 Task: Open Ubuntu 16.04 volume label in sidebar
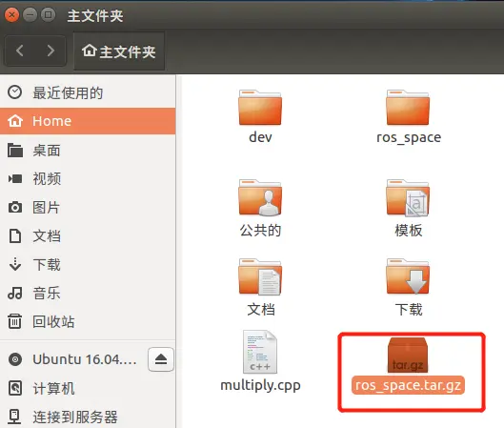click(x=85, y=359)
